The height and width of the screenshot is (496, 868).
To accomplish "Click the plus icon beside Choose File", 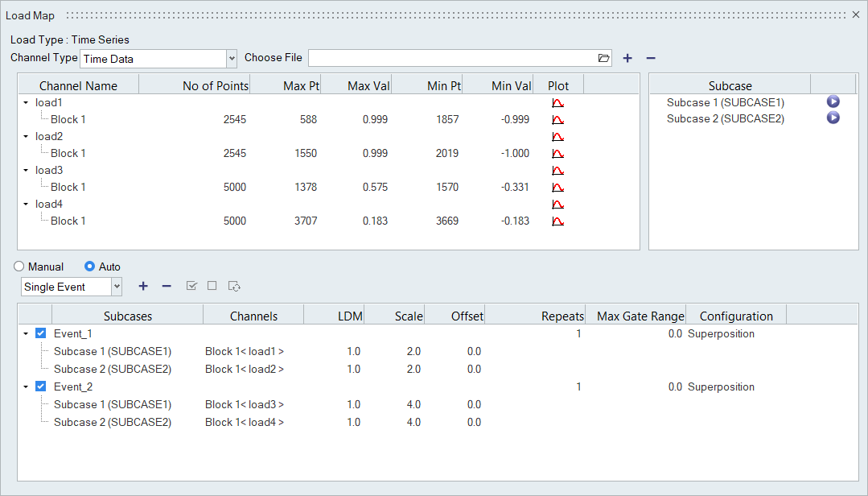I will click(627, 58).
